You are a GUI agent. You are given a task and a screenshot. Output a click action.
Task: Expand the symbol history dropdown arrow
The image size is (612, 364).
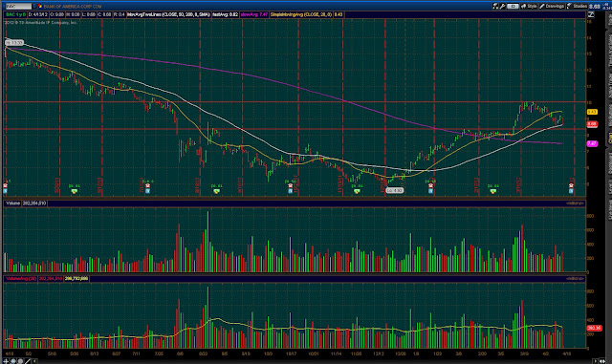tap(34, 7)
